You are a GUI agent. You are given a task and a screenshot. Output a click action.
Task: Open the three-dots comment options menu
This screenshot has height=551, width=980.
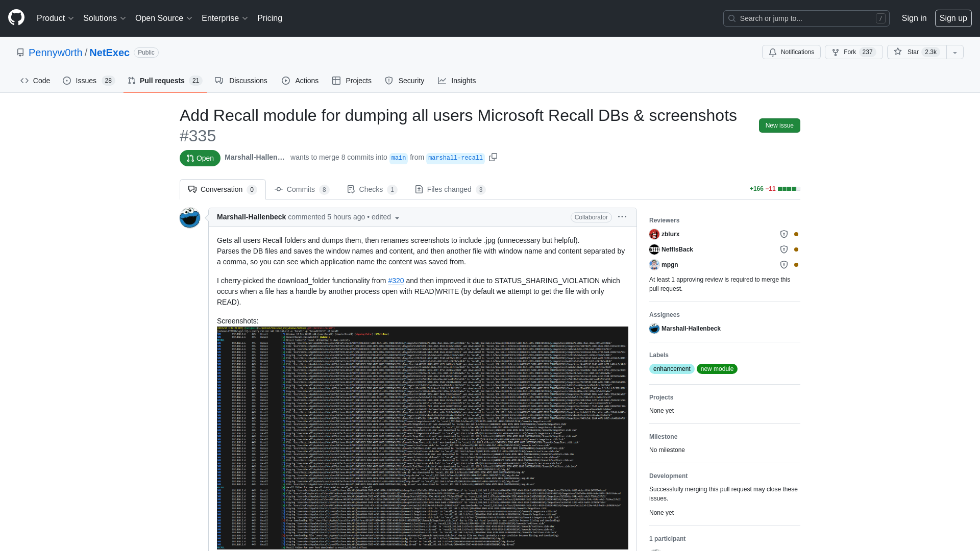click(x=622, y=217)
